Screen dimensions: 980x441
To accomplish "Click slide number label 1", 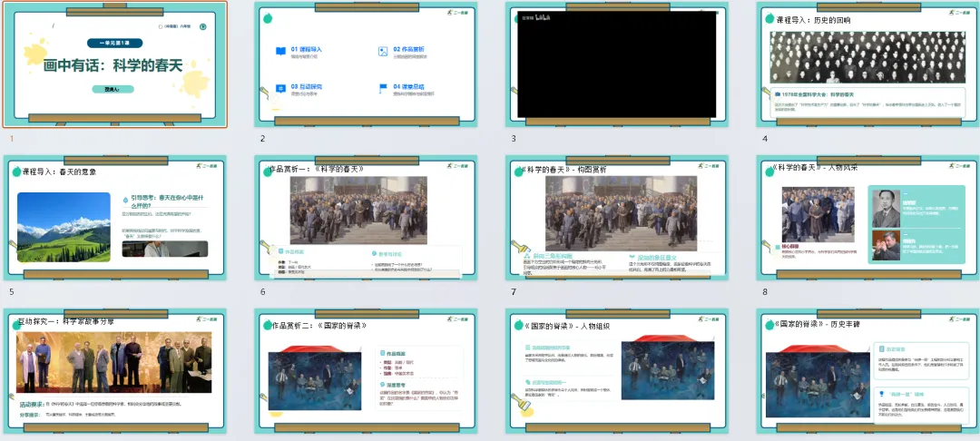I will tap(11, 139).
